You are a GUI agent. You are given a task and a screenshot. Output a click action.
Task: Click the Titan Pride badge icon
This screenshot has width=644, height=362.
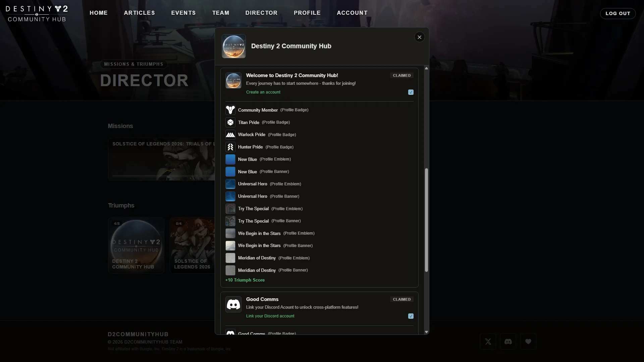(230, 122)
